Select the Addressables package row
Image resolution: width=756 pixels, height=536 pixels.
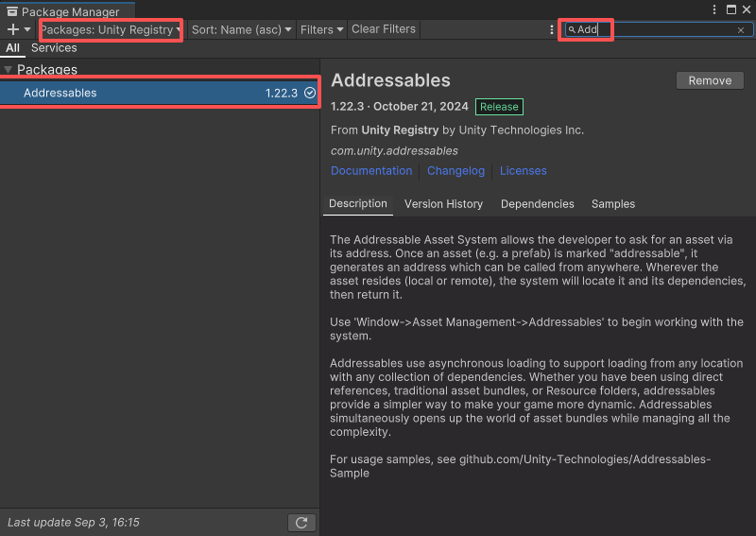pos(160,93)
